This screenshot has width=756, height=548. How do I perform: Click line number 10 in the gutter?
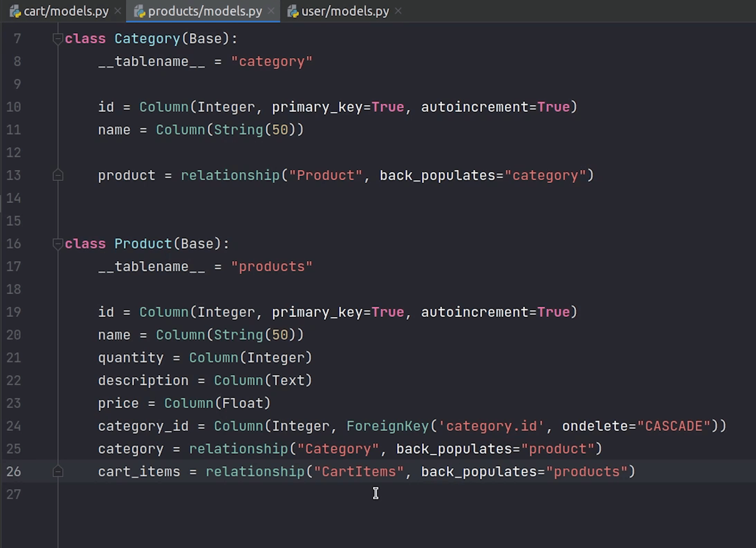pos(14,107)
